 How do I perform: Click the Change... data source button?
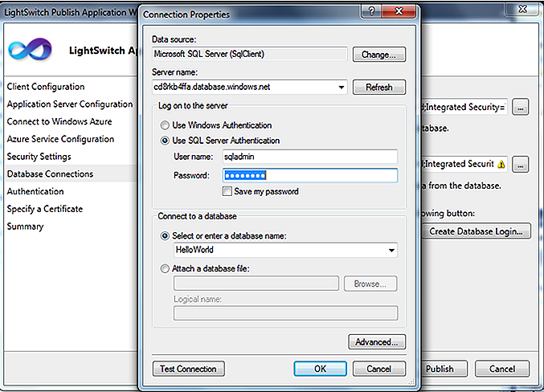(x=378, y=55)
